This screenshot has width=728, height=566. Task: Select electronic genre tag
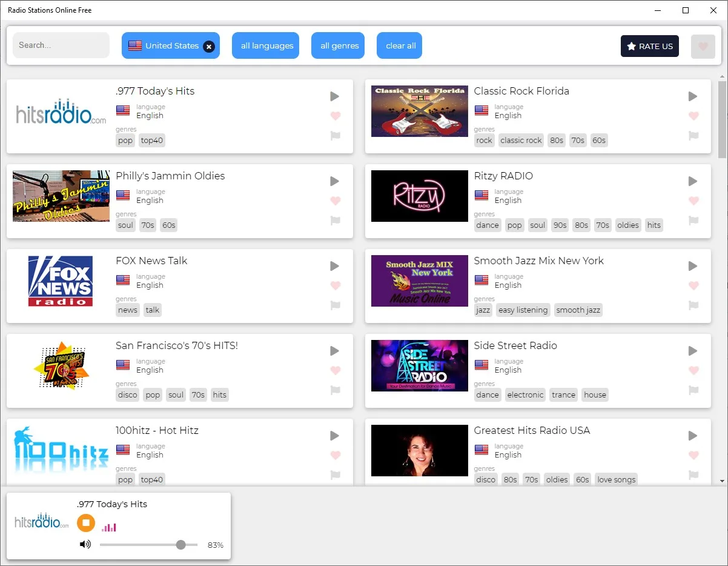click(x=525, y=395)
